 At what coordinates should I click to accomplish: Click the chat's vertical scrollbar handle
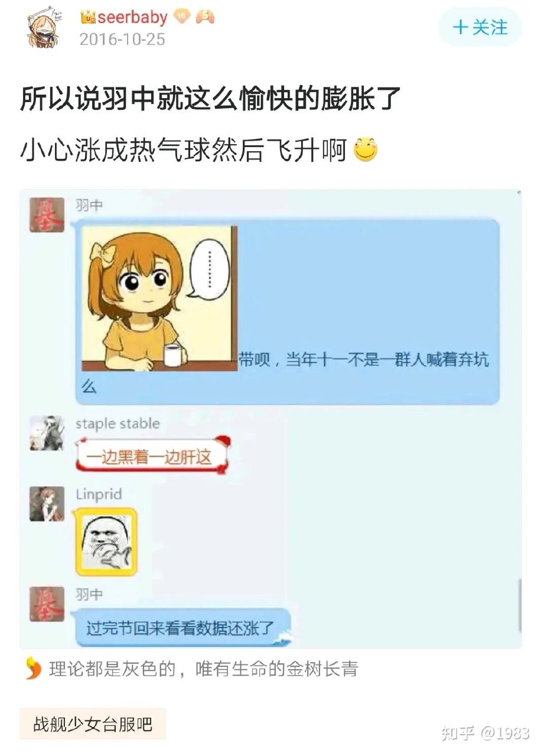coord(519,605)
